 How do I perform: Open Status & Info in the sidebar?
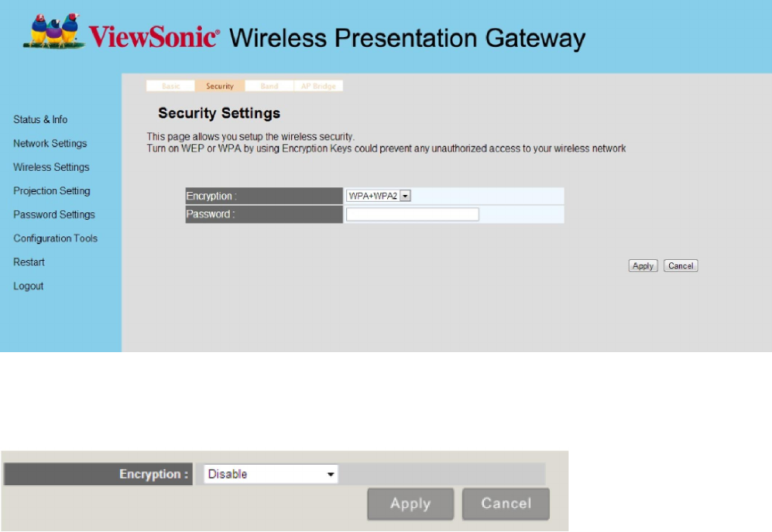pos(40,119)
